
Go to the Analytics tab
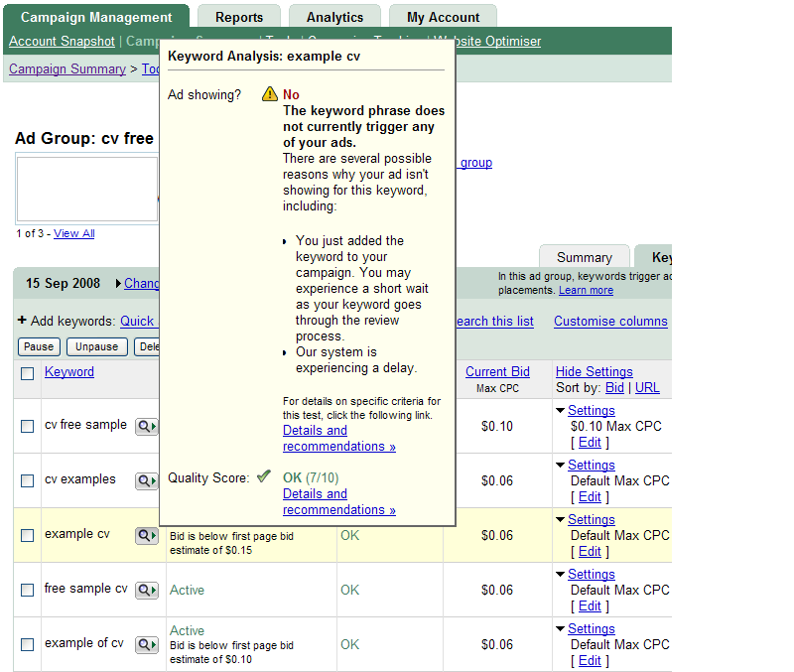tap(334, 17)
